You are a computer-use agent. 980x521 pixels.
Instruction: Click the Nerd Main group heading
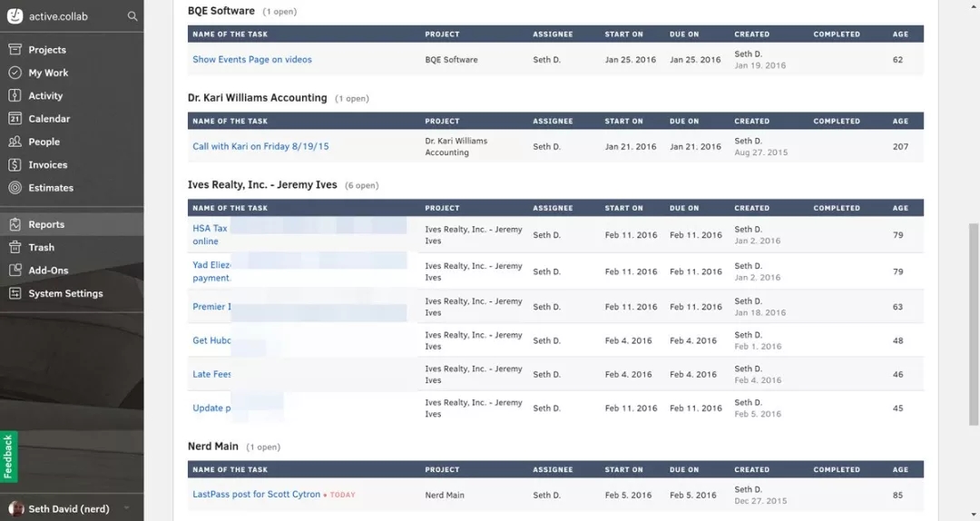pyautogui.click(x=212, y=446)
